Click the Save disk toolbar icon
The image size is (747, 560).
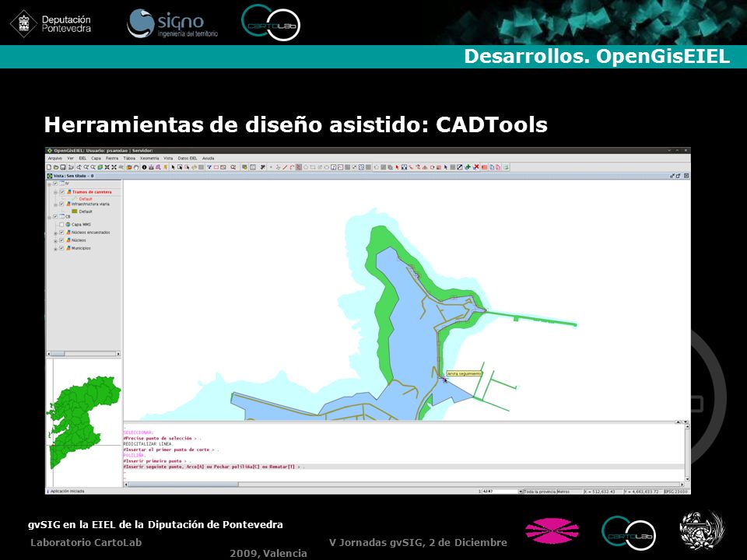point(62,167)
